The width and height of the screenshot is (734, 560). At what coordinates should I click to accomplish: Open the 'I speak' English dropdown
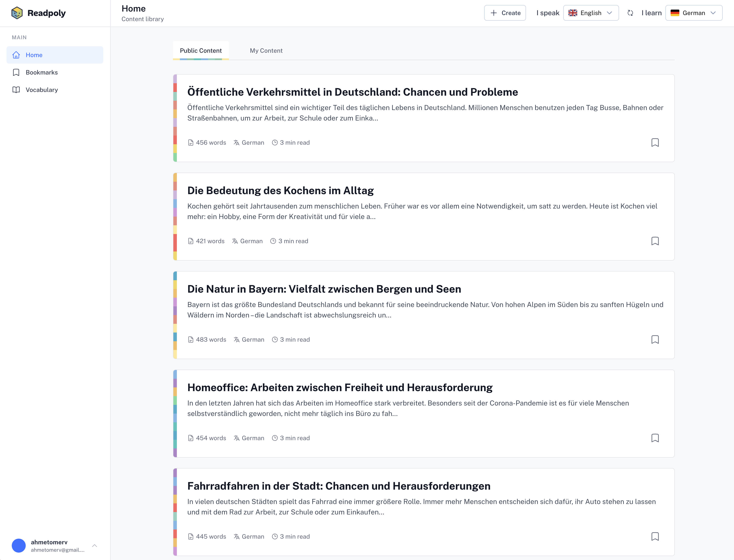pyautogui.click(x=591, y=13)
